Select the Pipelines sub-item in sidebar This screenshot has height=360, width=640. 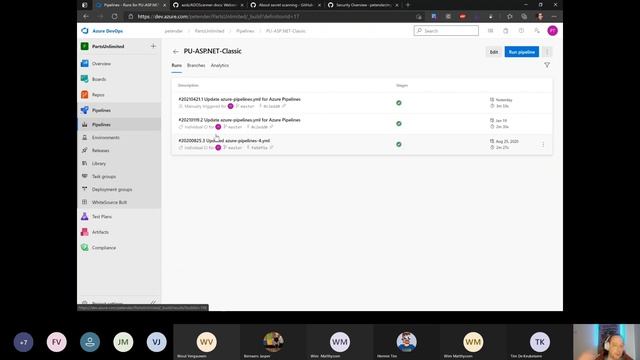(x=119, y=124)
